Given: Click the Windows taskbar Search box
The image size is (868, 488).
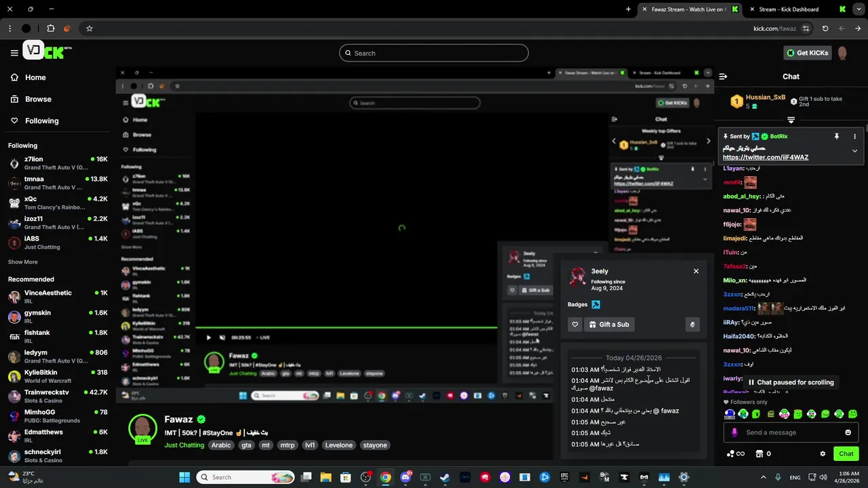Looking at the screenshot, I should coord(244,477).
